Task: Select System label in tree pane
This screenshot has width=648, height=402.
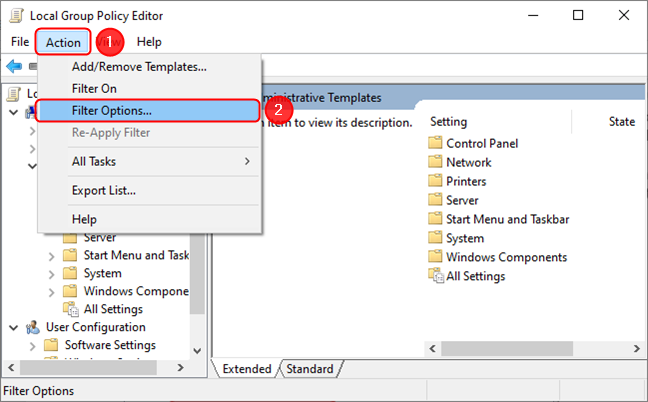Action: tap(102, 273)
